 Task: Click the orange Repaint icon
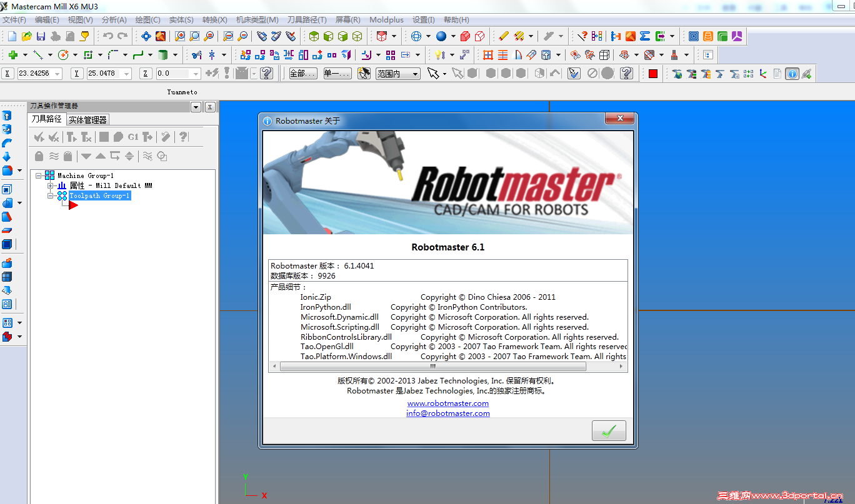point(161,36)
